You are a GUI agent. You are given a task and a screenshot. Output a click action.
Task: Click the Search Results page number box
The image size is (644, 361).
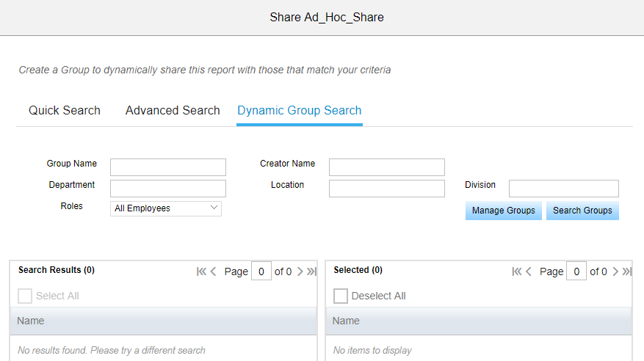coord(261,271)
